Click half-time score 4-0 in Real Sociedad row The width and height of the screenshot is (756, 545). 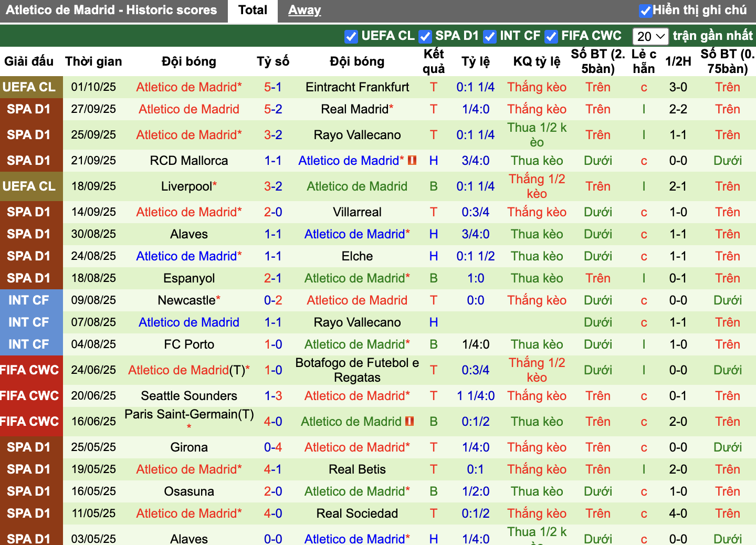pos(678,513)
